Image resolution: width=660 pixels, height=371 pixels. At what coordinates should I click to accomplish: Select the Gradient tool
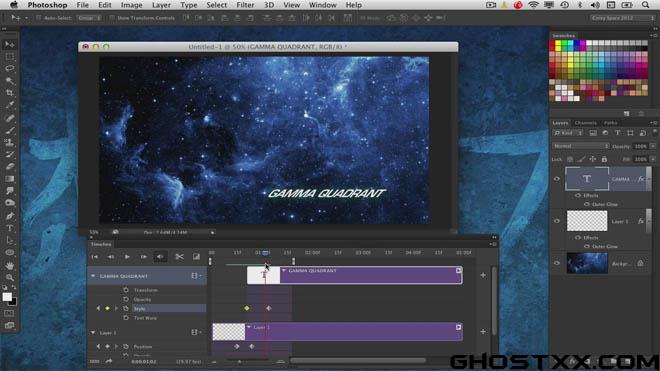point(10,179)
